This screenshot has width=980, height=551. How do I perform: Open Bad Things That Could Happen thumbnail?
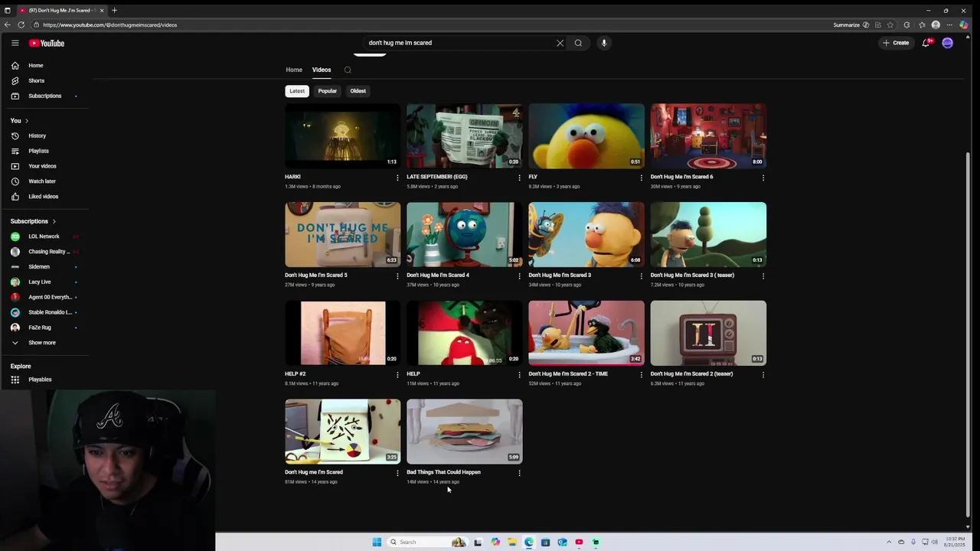(x=465, y=432)
